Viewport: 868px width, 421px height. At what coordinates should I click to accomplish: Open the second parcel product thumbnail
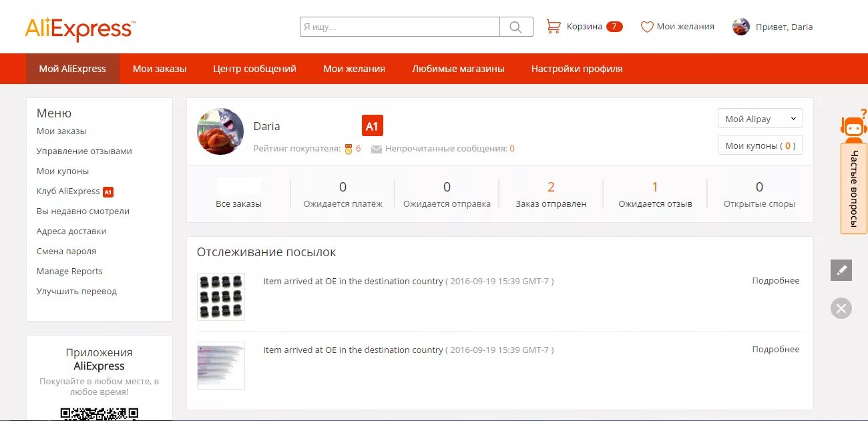[221, 366]
